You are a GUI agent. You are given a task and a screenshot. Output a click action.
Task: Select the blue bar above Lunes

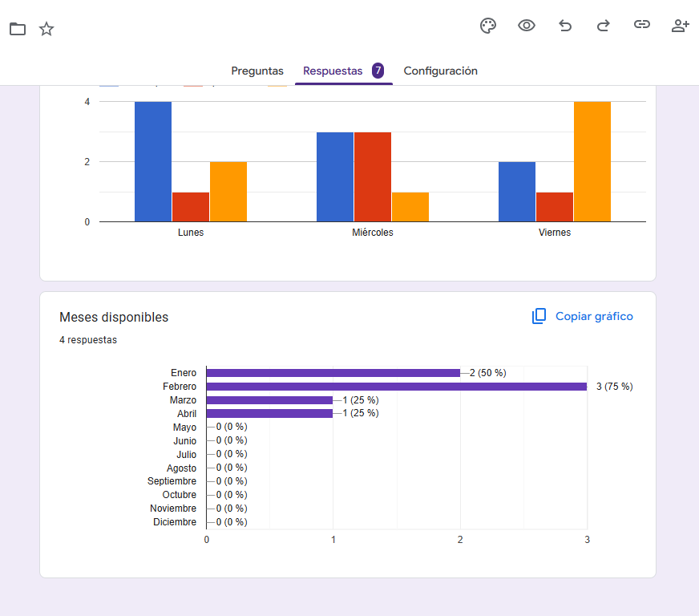[153, 161]
